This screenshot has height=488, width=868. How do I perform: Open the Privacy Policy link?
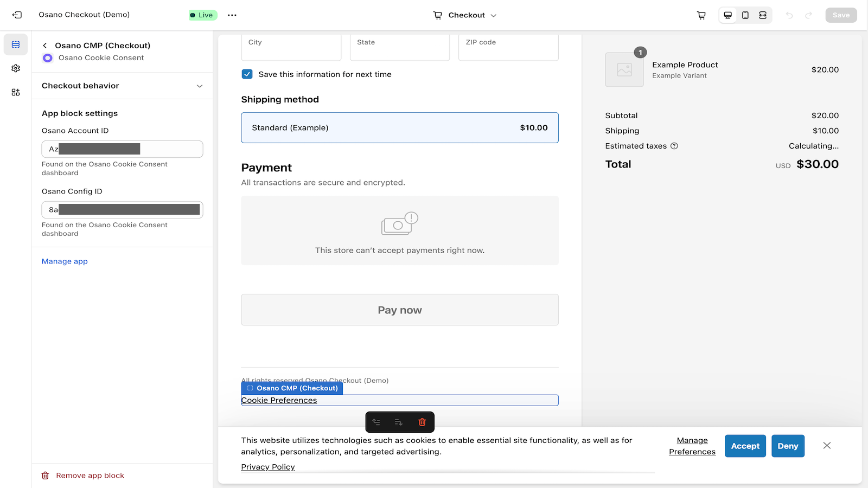[268, 467]
